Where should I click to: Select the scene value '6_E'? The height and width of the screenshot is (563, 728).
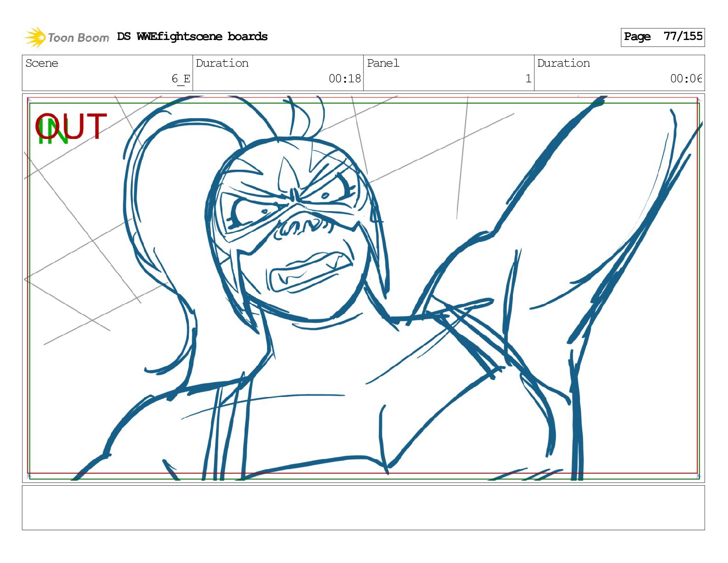pos(181,79)
